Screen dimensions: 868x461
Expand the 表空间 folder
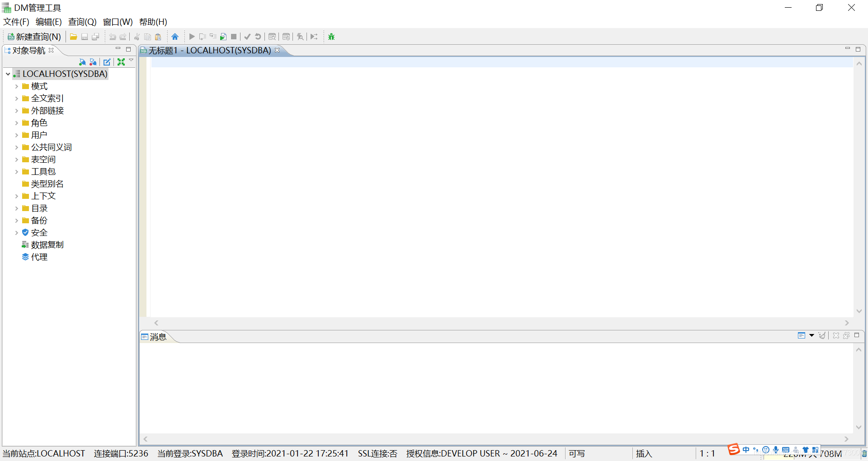click(x=16, y=159)
